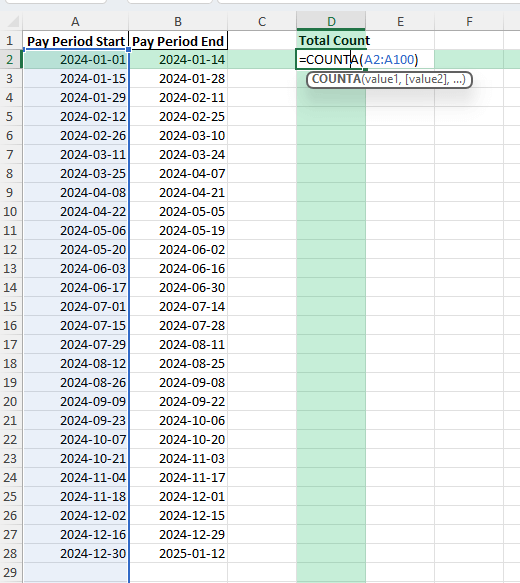This screenshot has height=583, width=520.
Task: Click cell containing 2024-12-16
Action: pyautogui.click(x=75, y=534)
